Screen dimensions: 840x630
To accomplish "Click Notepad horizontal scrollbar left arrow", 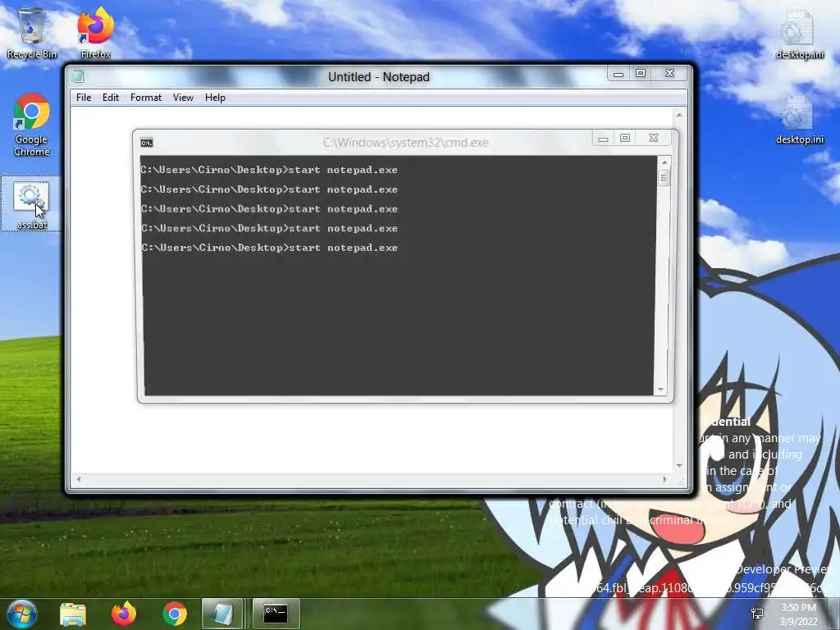I will (79, 479).
